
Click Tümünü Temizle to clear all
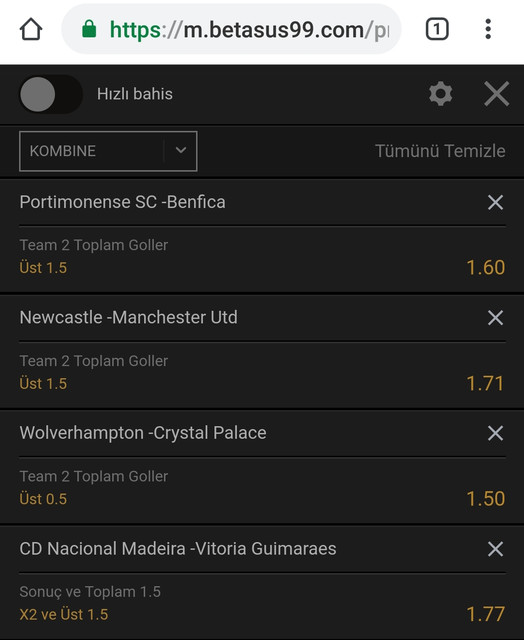[x=440, y=151]
